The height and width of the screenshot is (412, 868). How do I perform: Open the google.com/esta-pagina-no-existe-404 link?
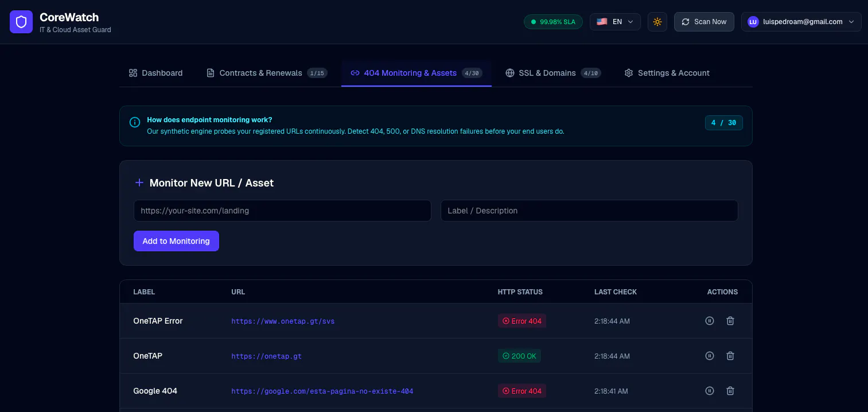pos(322,391)
